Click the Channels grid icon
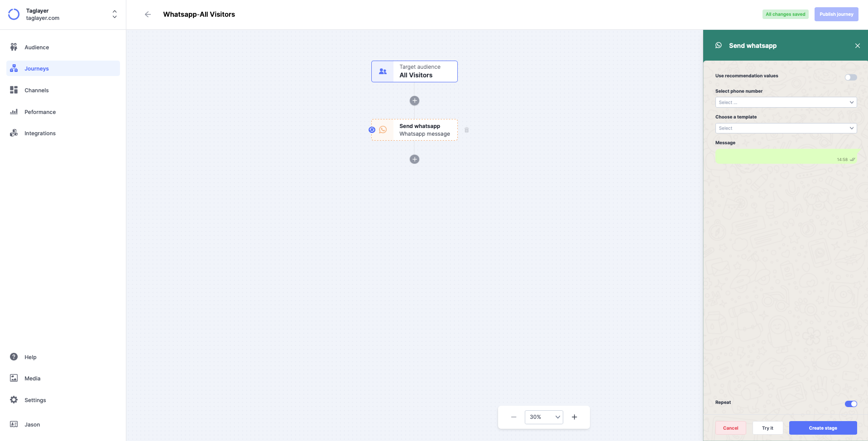This screenshot has width=868, height=441. pyautogui.click(x=14, y=90)
